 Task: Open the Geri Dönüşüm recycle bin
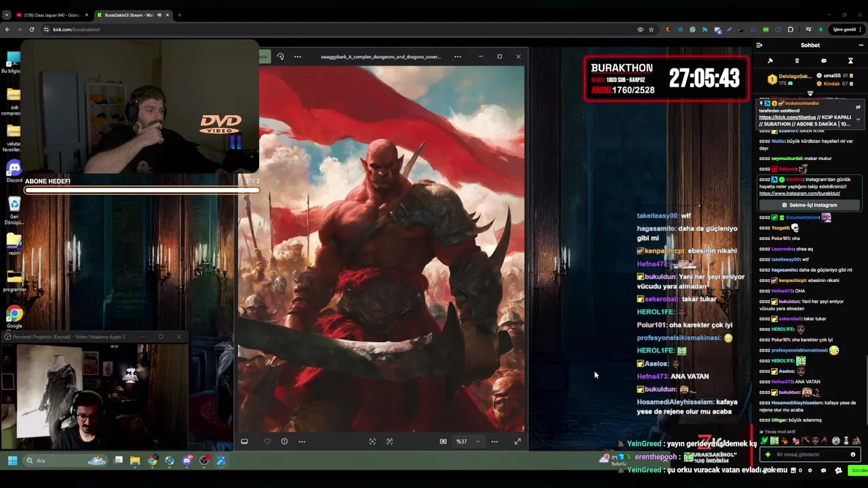point(14,210)
